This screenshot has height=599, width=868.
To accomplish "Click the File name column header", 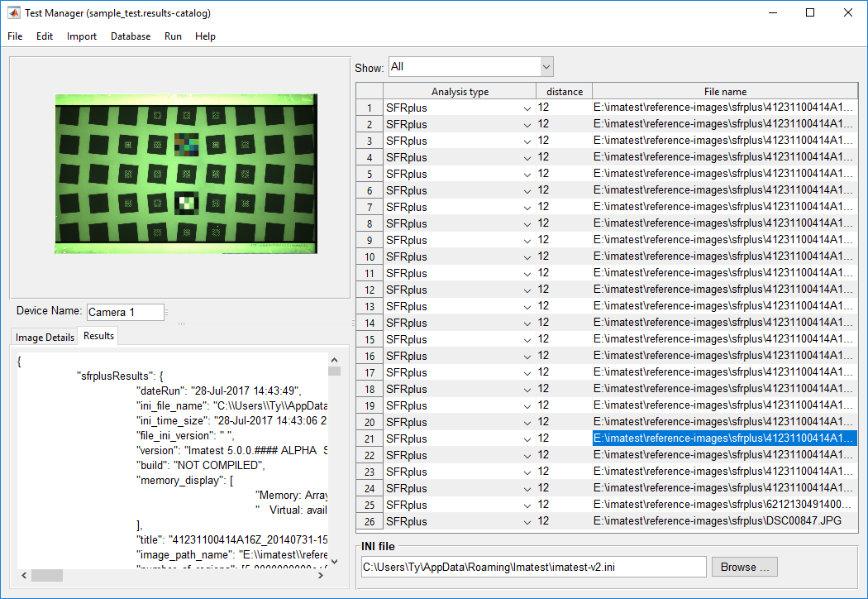I will [725, 92].
